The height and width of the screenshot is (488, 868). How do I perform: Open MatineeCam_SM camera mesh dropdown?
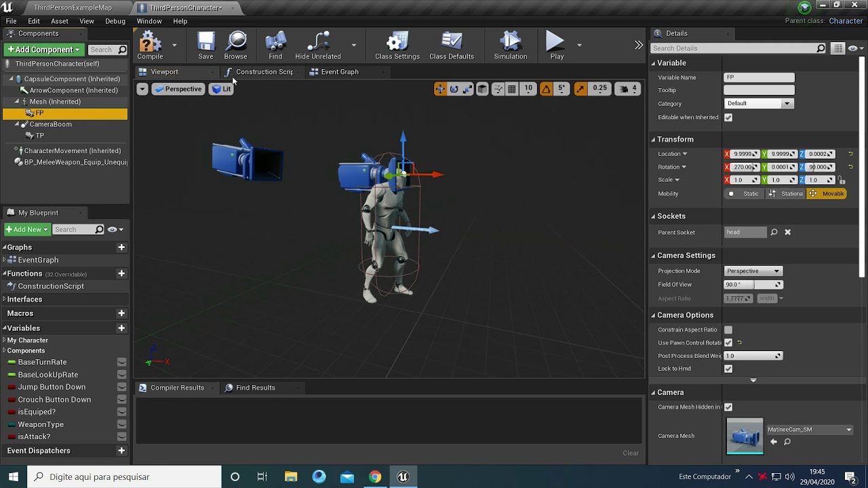[x=809, y=430]
